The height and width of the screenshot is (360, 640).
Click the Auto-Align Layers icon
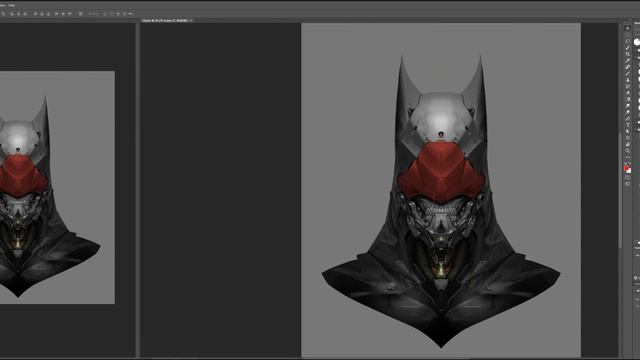(x=80, y=14)
